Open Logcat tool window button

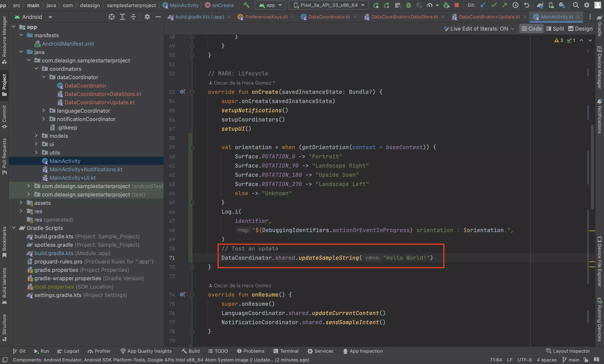point(68,351)
